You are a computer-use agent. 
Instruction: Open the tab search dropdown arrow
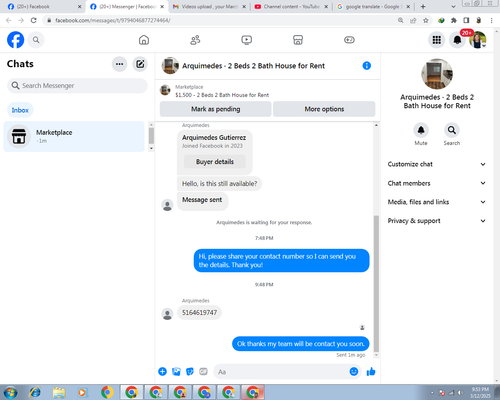click(x=453, y=6)
